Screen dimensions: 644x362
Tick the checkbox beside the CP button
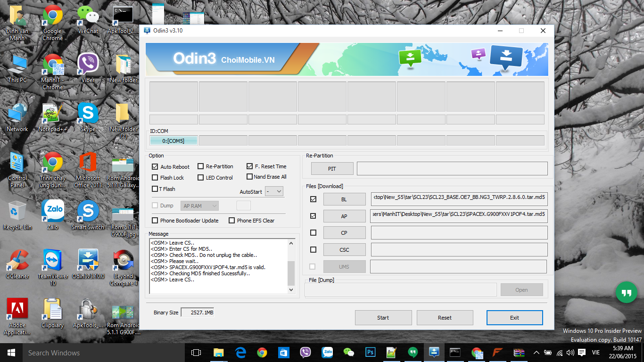tap(313, 232)
